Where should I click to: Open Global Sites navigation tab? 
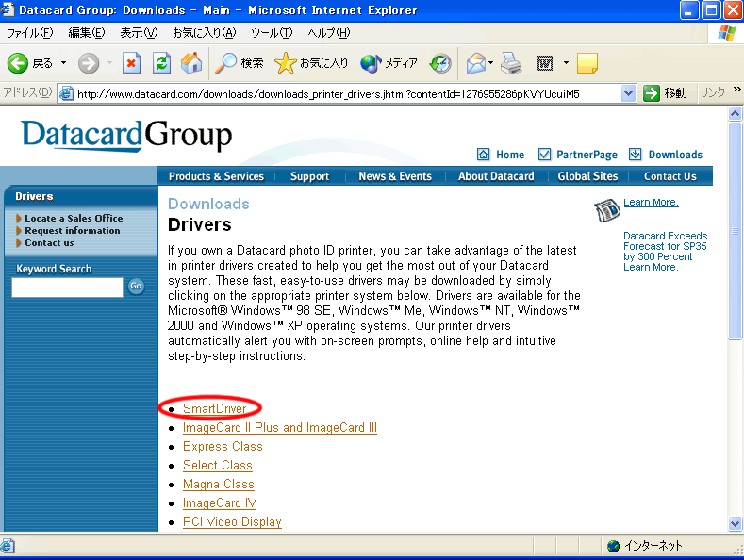pos(587,176)
